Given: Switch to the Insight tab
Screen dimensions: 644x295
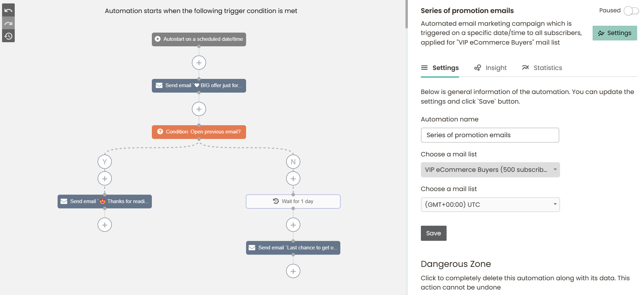Looking at the screenshot, I should pos(490,68).
